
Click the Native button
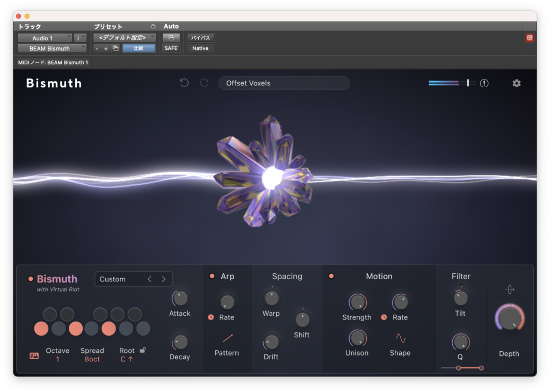tap(200, 48)
